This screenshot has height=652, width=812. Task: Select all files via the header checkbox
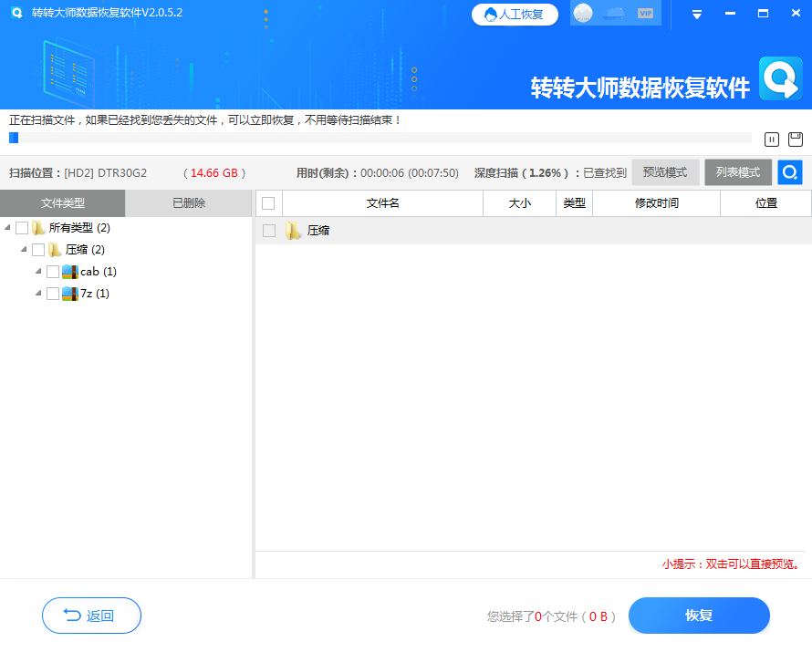coord(267,202)
